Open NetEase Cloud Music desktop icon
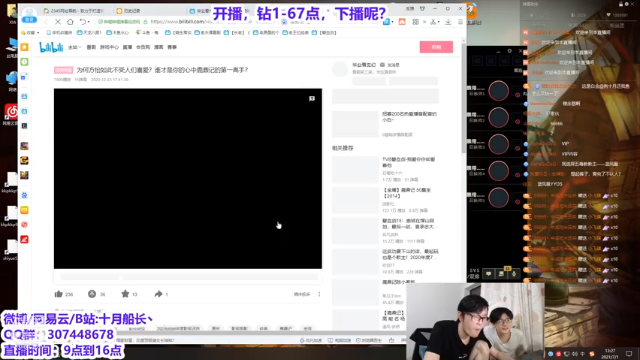This screenshot has height=360, width=640. click(11, 111)
